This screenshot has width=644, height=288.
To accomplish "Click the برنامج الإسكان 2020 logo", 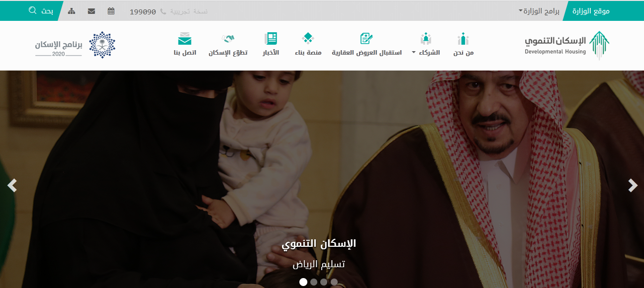I will [75, 45].
